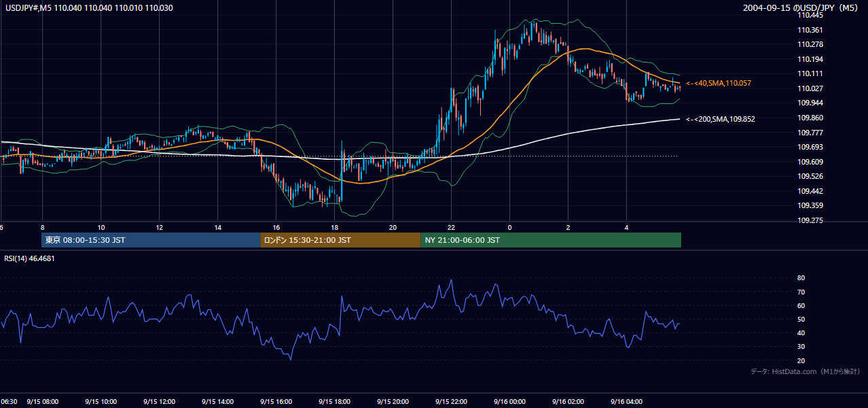This screenshot has height=408, width=868.
Task: Click hour marker 8 under price chart
Action: tap(42, 227)
